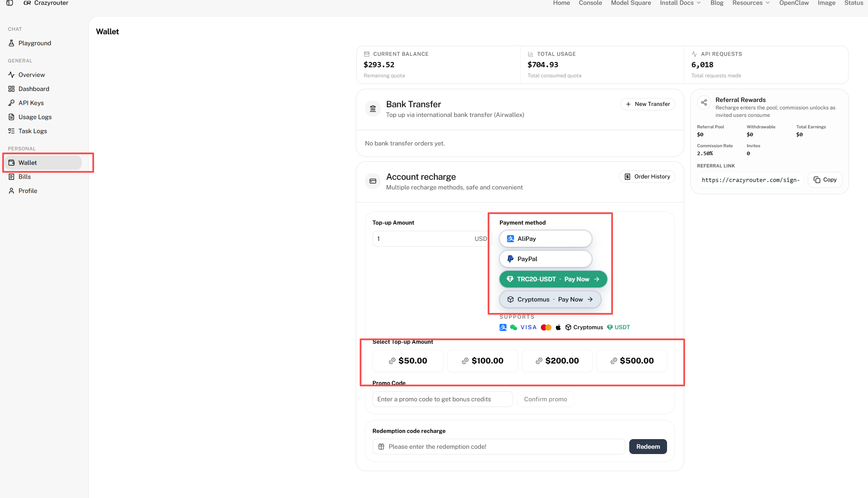Image resolution: width=868 pixels, height=498 pixels.
Task: Choose PayPal payment method
Action: (546, 259)
